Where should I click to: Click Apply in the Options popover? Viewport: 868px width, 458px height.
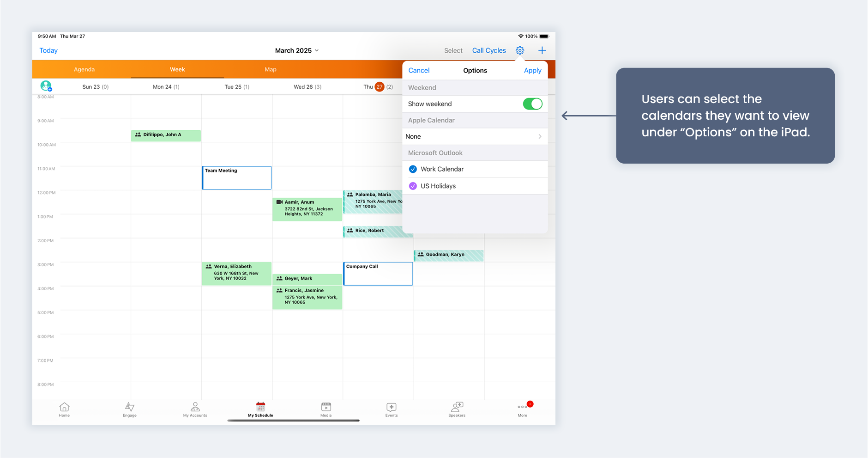click(532, 70)
